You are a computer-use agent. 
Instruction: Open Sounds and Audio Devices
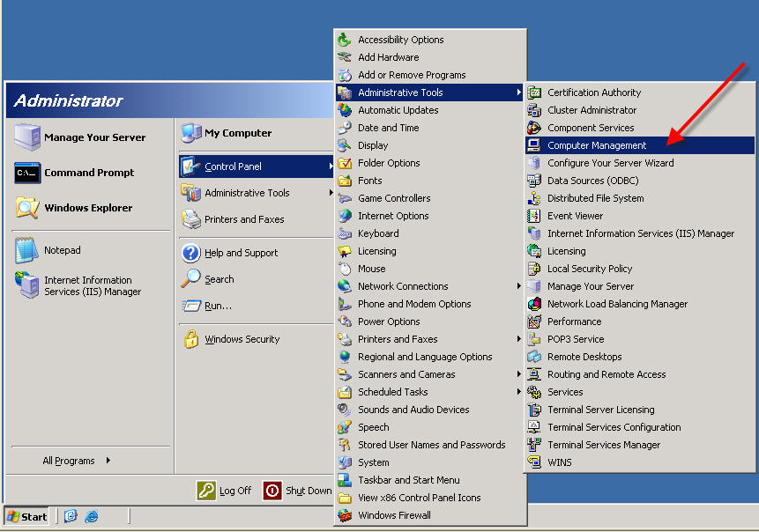tap(430, 410)
